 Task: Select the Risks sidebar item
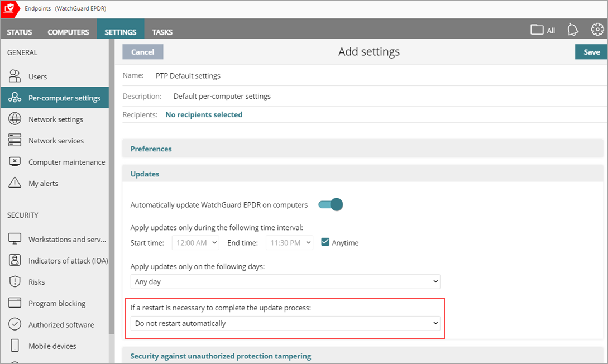(x=16, y=281)
